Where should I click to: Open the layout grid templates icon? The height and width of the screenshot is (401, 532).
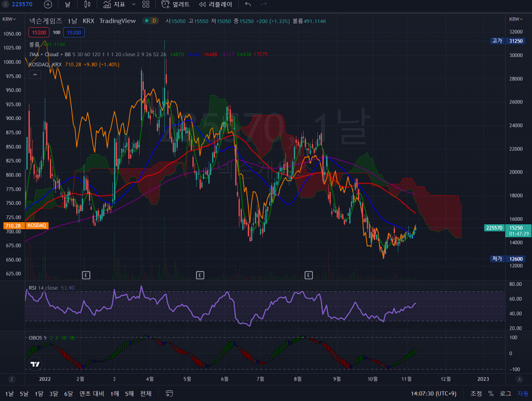(x=146, y=4)
